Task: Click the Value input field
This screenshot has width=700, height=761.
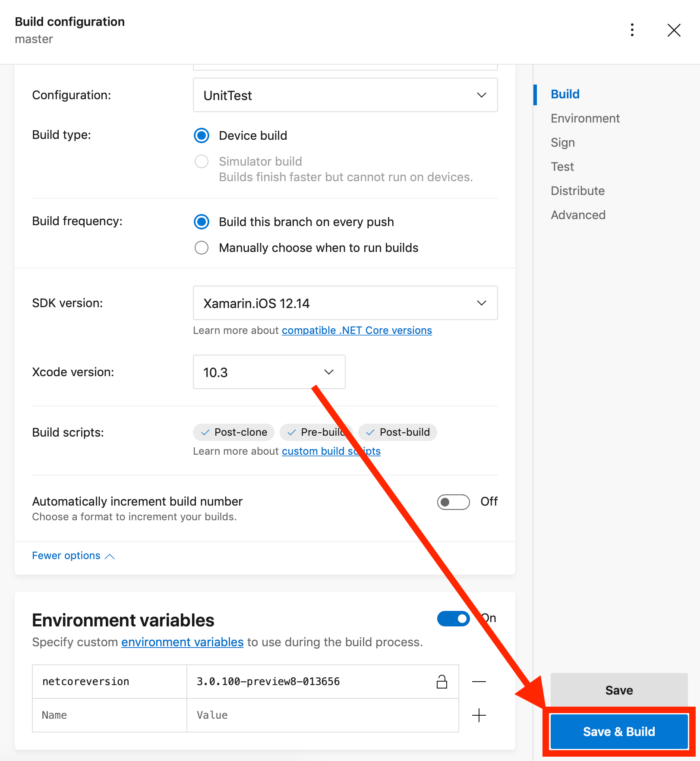Action: 322,715
